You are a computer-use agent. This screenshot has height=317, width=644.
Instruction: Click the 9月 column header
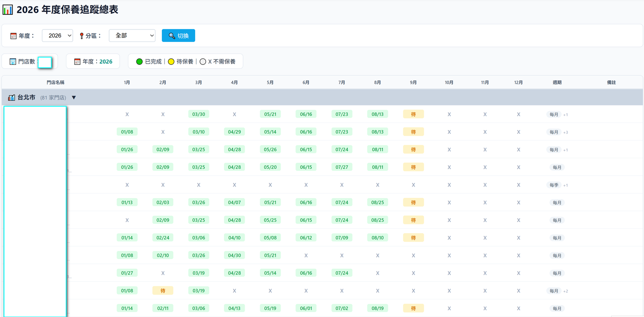[x=413, y=83]
